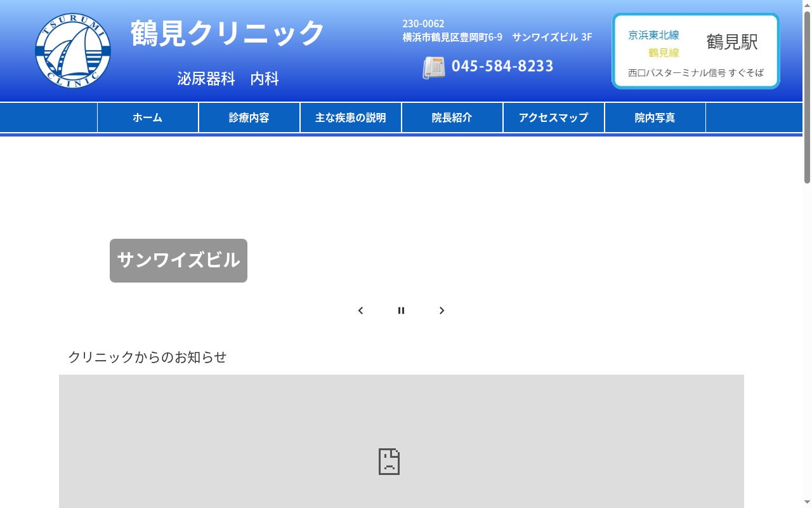Click the 鶴見クリニック site title
812x508 pixels.
228,33
